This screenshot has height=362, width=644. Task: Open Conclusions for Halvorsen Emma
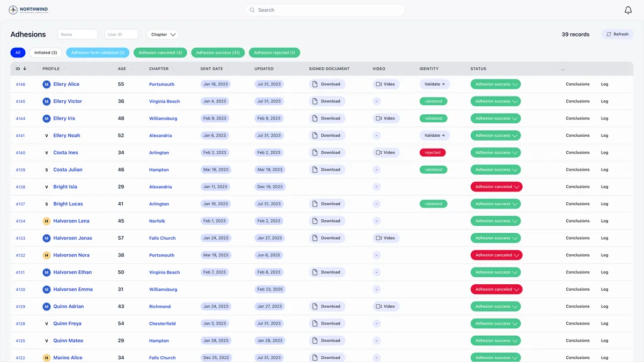click(x=577, y=290)
